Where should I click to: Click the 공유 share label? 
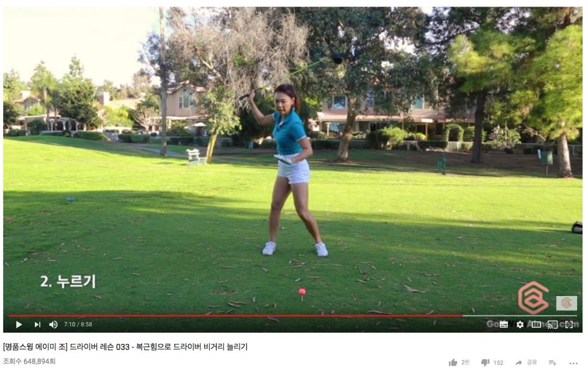tap(532, 363)
